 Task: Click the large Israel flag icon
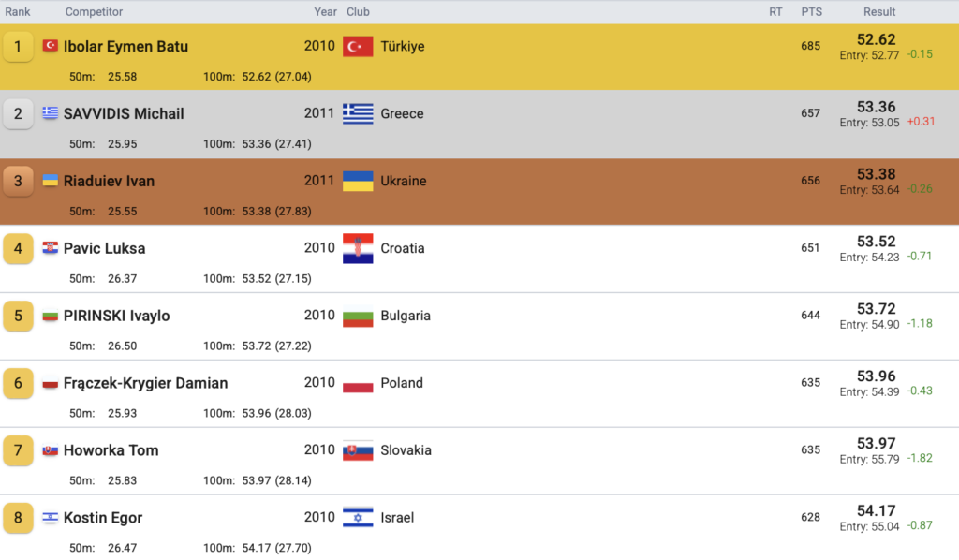pos(358,518)
